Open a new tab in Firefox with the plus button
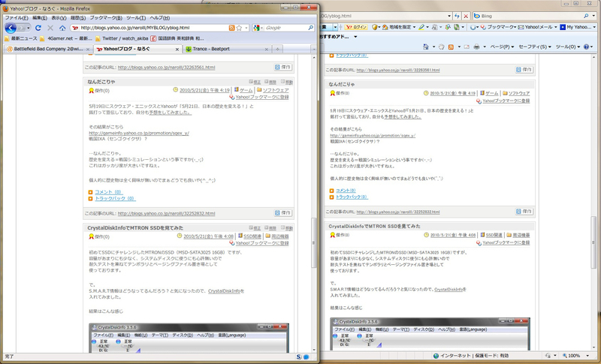 277,49
